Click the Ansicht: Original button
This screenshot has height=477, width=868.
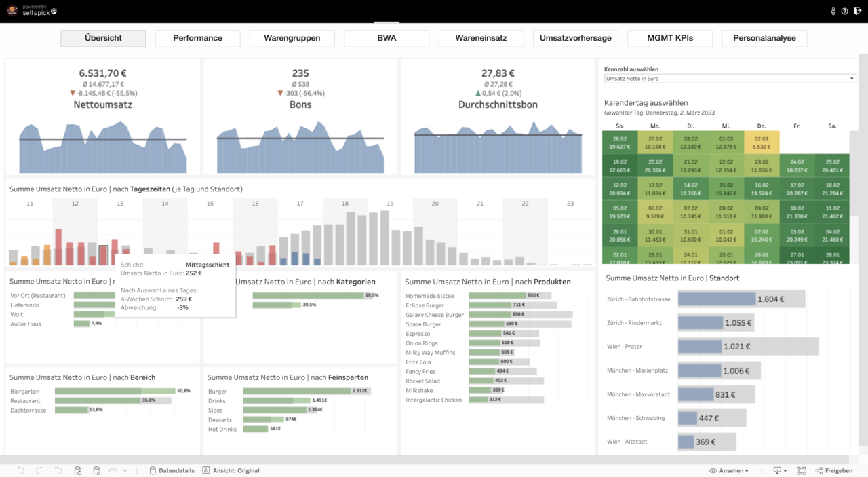pos(231,470)
